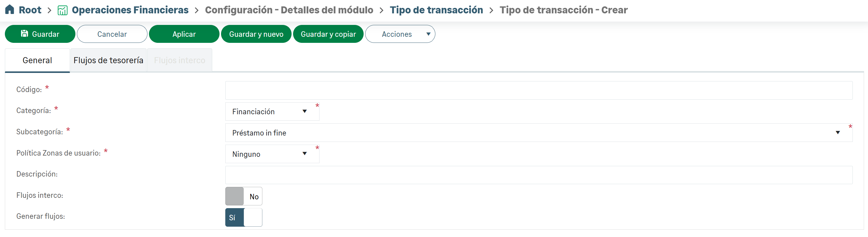Click the Operaciones Financieras chart icon
The height and width of the screenshot is (237, 868).
(x=62, y=10)
